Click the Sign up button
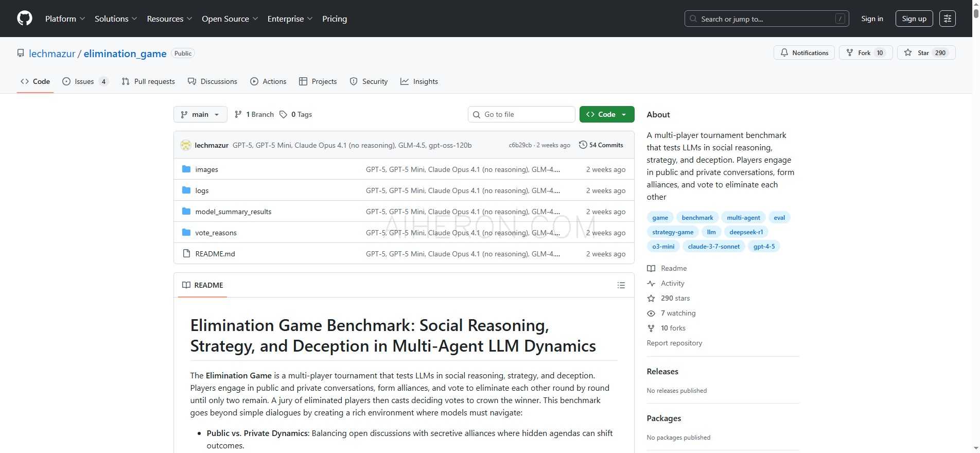Image resolution: width=980 pixels, height=453 pixels. click(914, 19)
